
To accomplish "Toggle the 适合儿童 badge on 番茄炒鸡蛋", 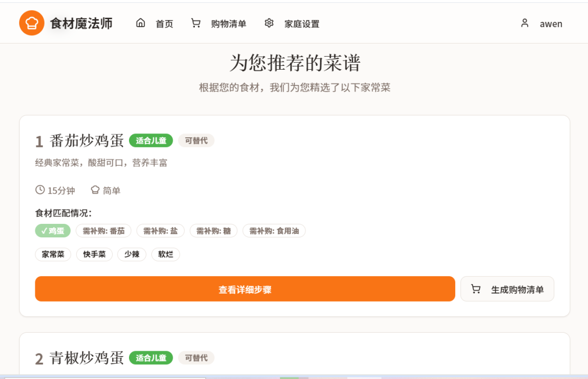I will pos(151,140).
